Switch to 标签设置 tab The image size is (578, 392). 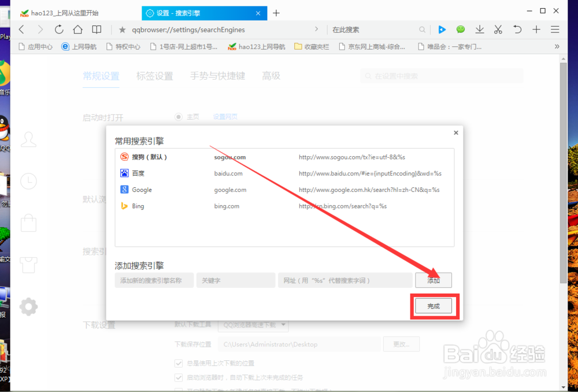154,76
